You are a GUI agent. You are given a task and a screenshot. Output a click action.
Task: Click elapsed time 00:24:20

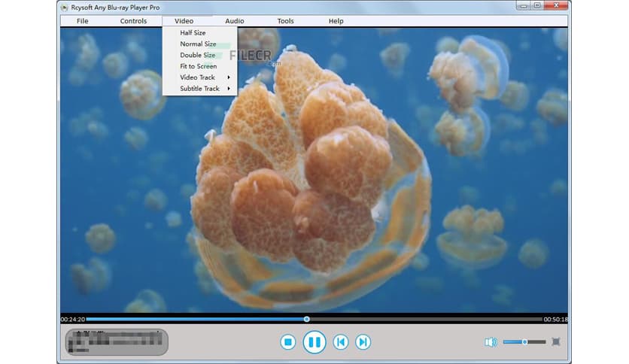73,320
